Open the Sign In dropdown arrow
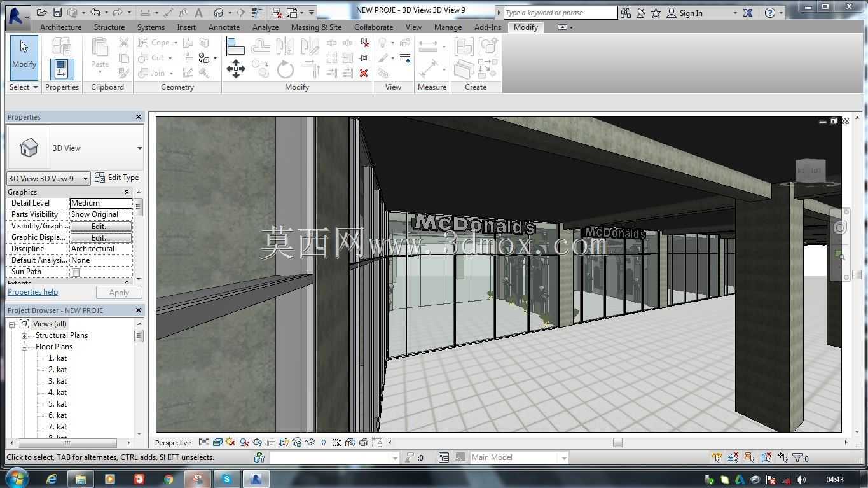Screen dimensions: 868x488 click(x=735, y=13)
